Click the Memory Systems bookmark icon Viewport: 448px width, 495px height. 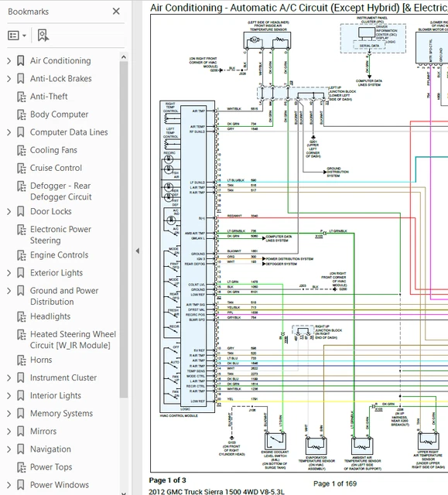21,414
